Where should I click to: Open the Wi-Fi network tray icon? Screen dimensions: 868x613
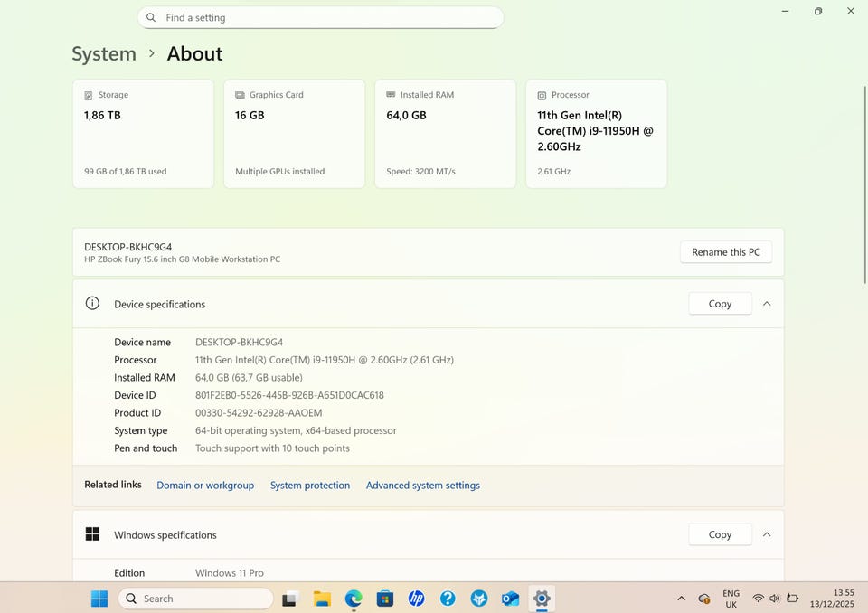point(759,599)
